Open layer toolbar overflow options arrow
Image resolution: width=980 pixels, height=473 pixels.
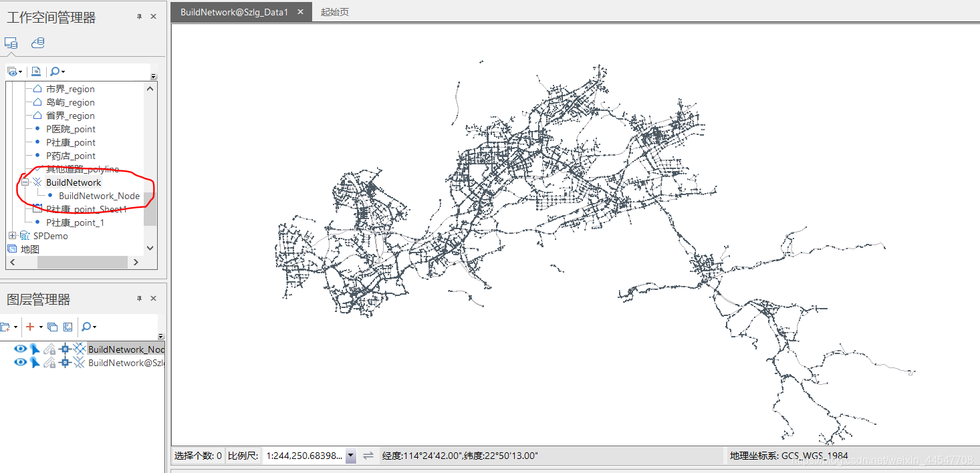point(160,336)
